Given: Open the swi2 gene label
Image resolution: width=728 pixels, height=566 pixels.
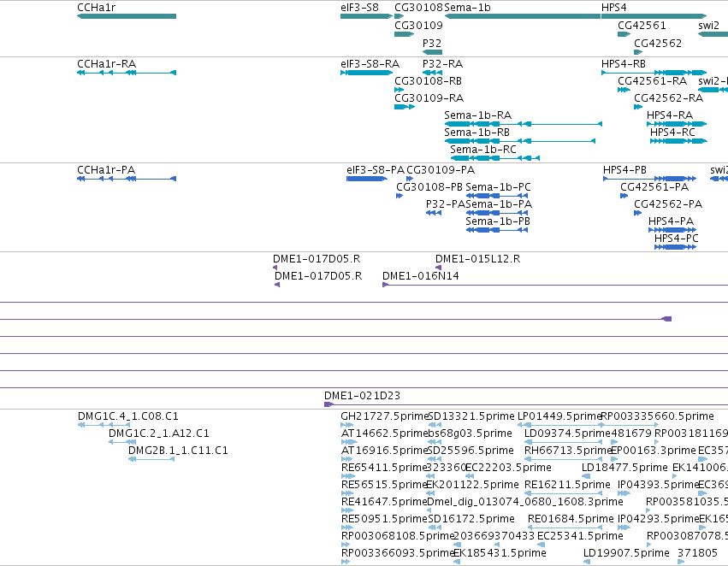Looking at the screenshot, I should click(x=708, y=26).
